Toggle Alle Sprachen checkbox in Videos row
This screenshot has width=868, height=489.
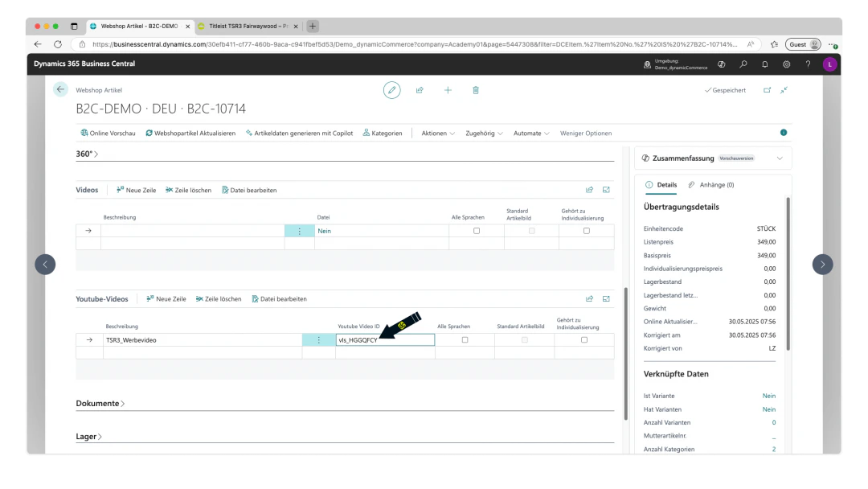(476, 231)
